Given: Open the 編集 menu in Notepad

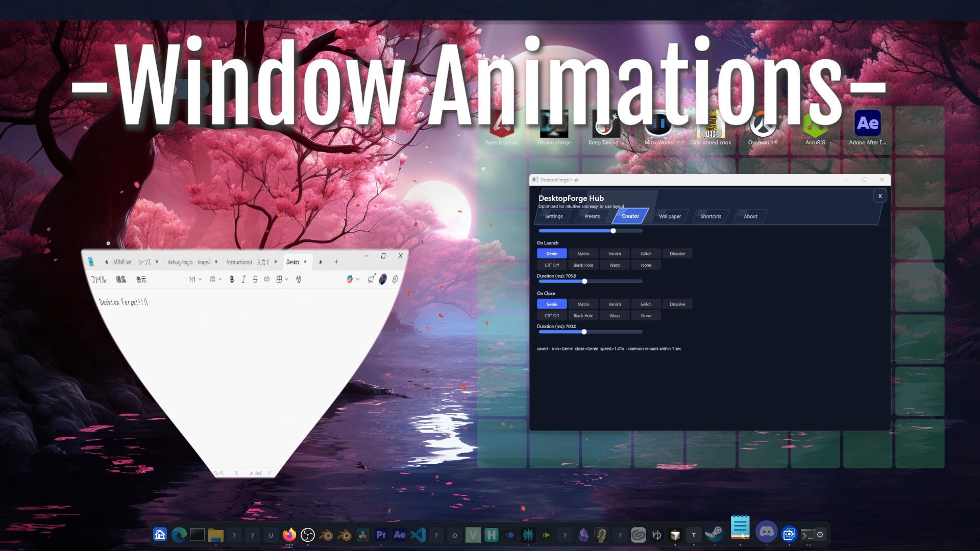Looking at the screenshot, I should tap(121, 280).
